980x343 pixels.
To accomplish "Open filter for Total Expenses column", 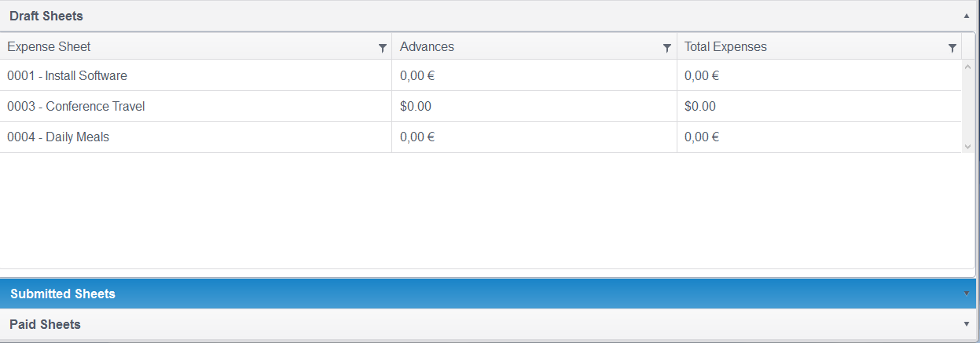I will [x=952, y=48].
